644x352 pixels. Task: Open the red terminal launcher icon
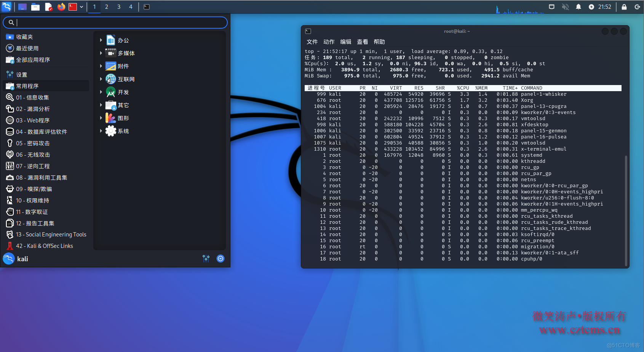tap(73, 7)
